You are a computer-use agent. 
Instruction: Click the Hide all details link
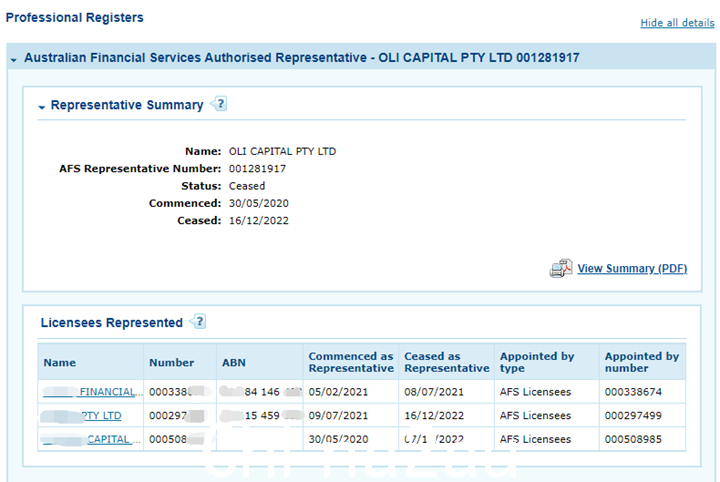click(677, 22)
